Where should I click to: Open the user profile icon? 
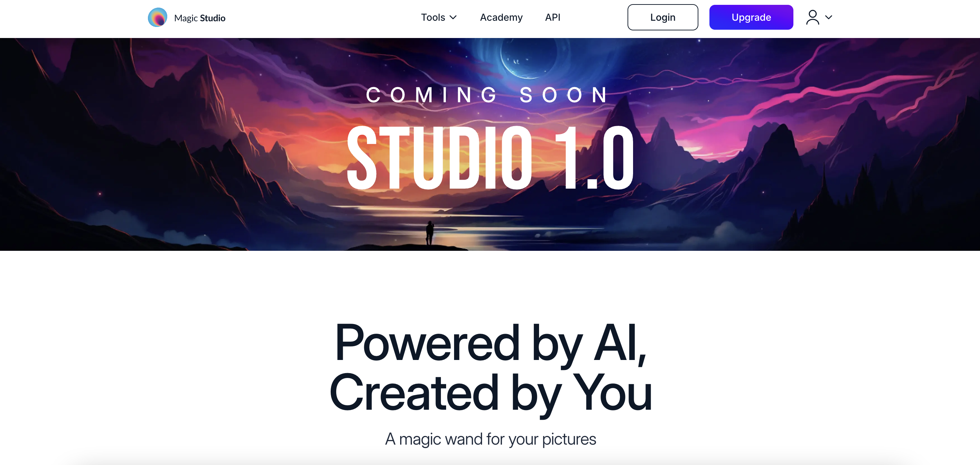[812, 18]
